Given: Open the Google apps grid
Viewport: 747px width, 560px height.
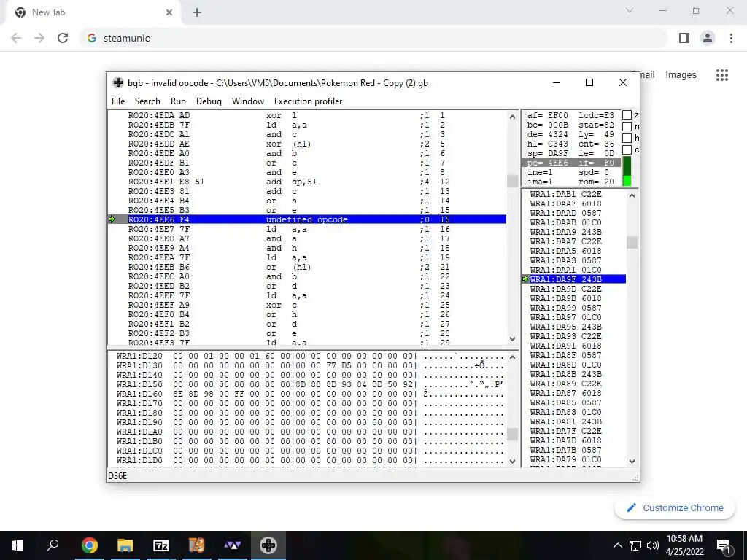Looking at the screenshot, I should point(722,75).
